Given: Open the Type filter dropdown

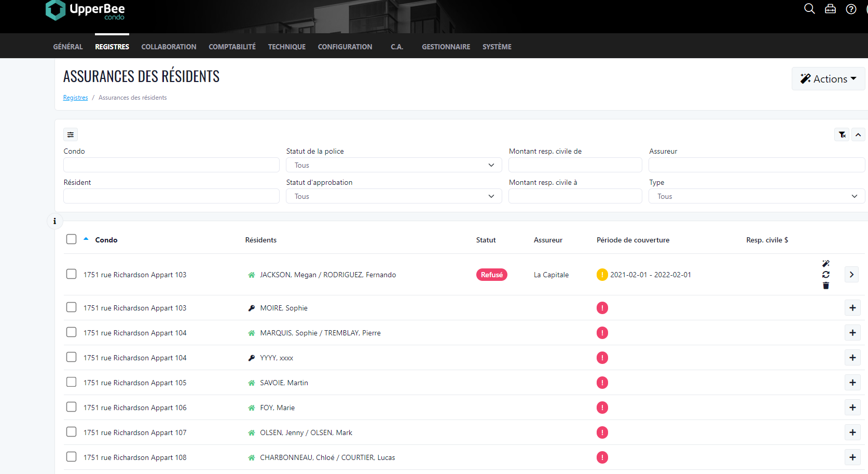Looking at the screenshot, I should (x=756, y=196).
